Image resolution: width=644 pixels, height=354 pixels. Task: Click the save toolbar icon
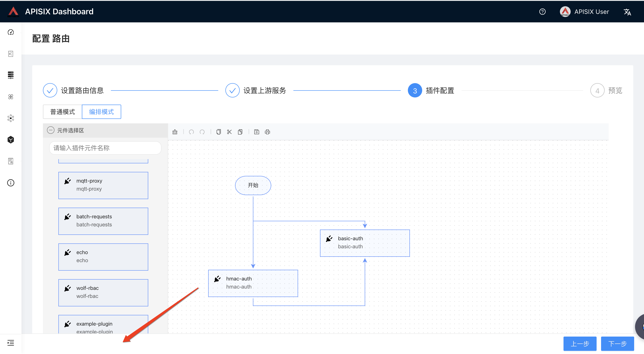pyautogui.click(x=256, y=132)
